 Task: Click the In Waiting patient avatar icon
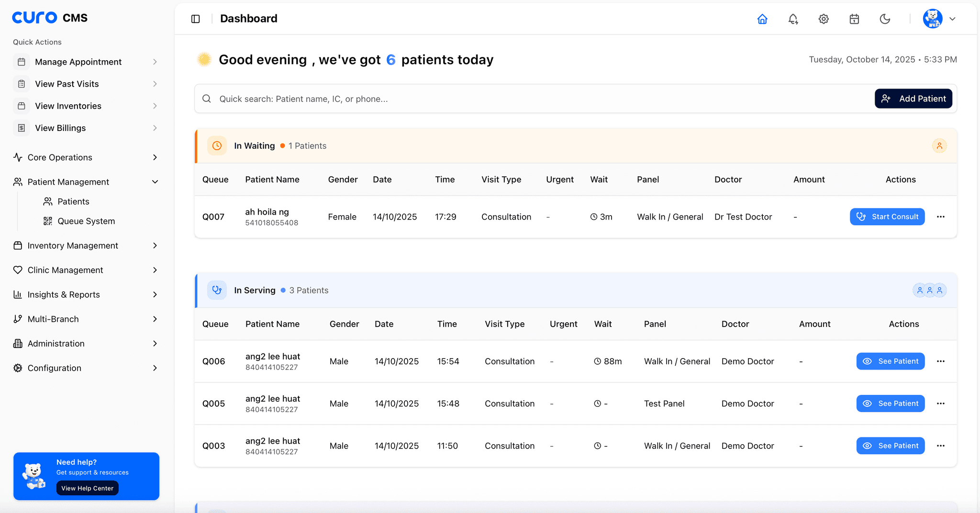939,146
